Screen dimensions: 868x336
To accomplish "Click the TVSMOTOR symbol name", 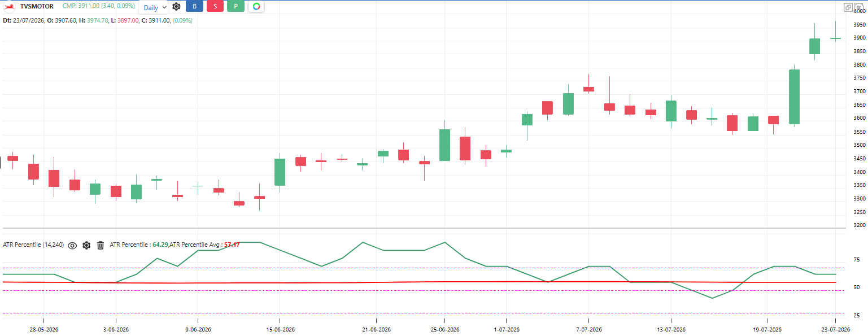I will tap(37, 6).
